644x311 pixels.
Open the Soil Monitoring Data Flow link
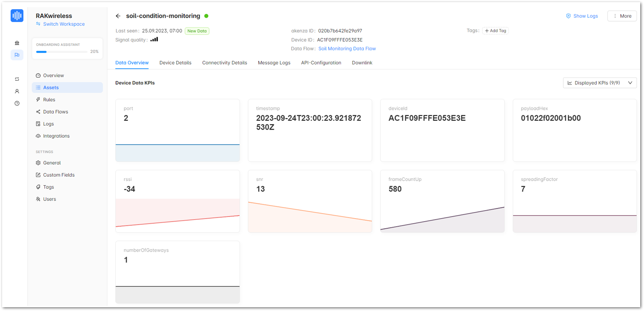[347, 49]
